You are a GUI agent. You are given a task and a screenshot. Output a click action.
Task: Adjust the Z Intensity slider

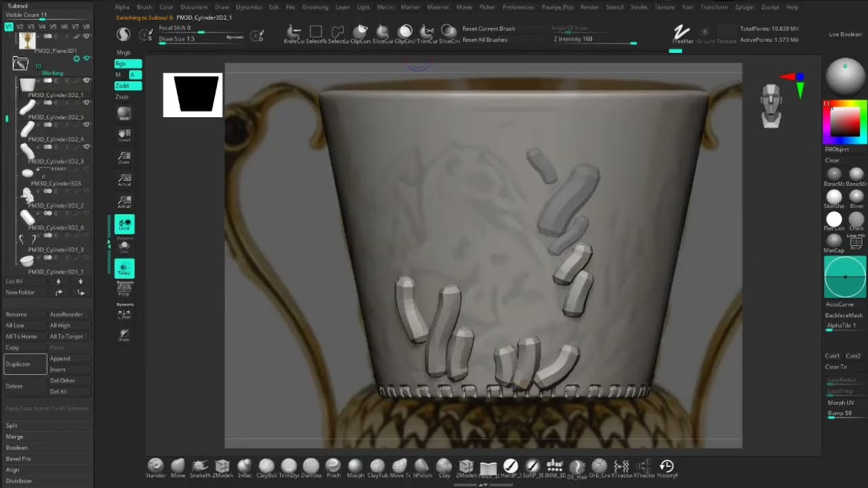tap(595, 39)
